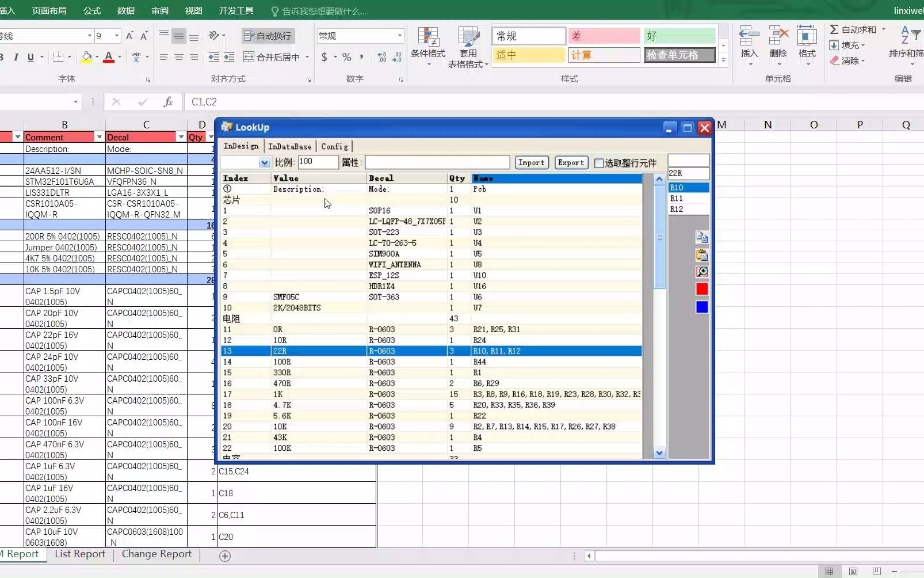Viewport: 924px width, 578px height.
Task: Click the cell borders icon
Action: (58, 57)
